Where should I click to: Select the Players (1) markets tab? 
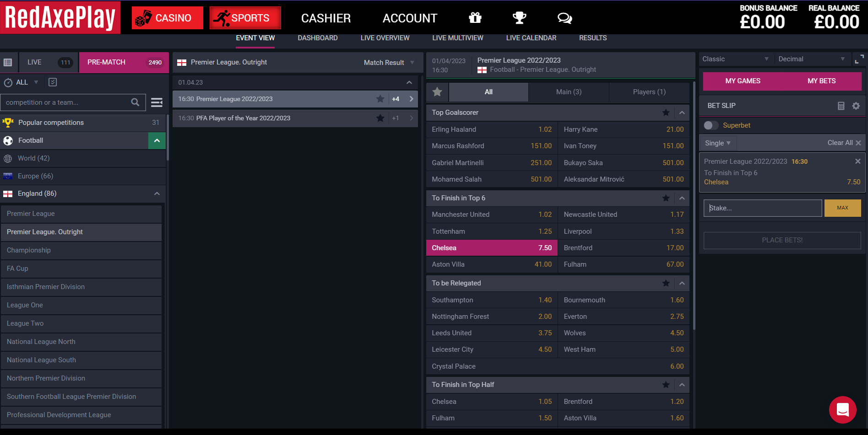(649, 92)
